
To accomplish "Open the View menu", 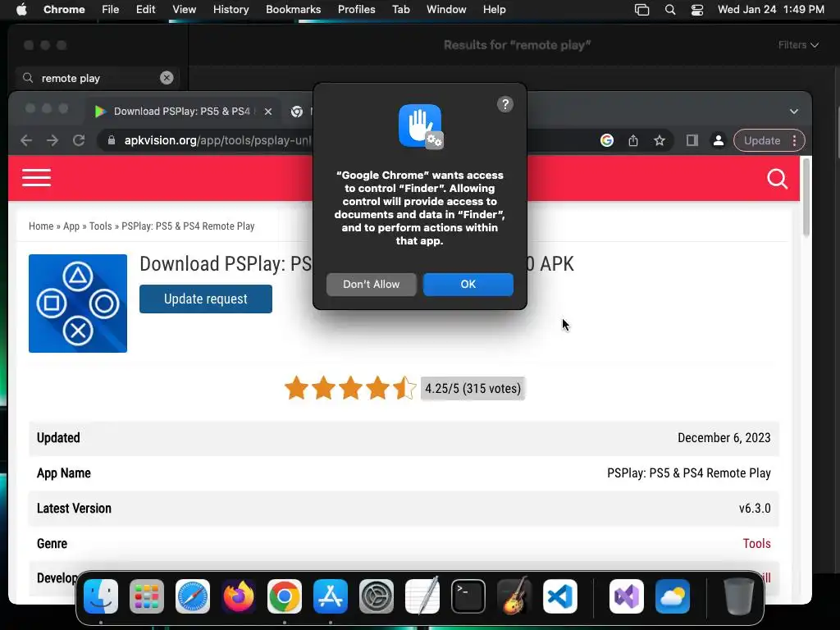I will tap(185, 9).
